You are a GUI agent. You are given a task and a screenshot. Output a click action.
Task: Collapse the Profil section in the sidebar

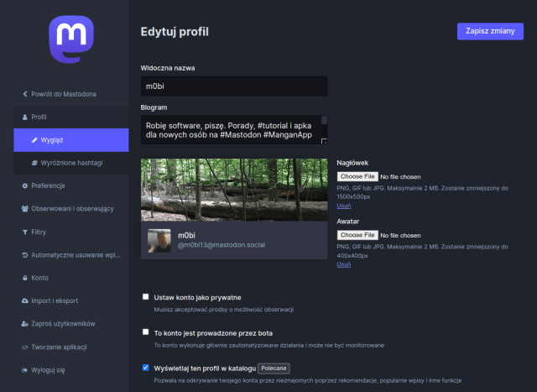pyautogui.click(x=39, y=117)
